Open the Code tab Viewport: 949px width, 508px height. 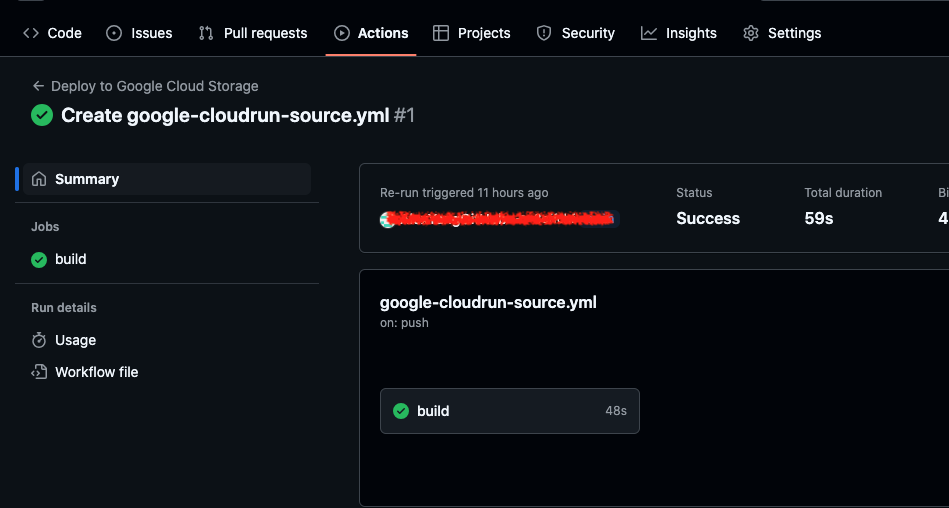click(52, 33)
